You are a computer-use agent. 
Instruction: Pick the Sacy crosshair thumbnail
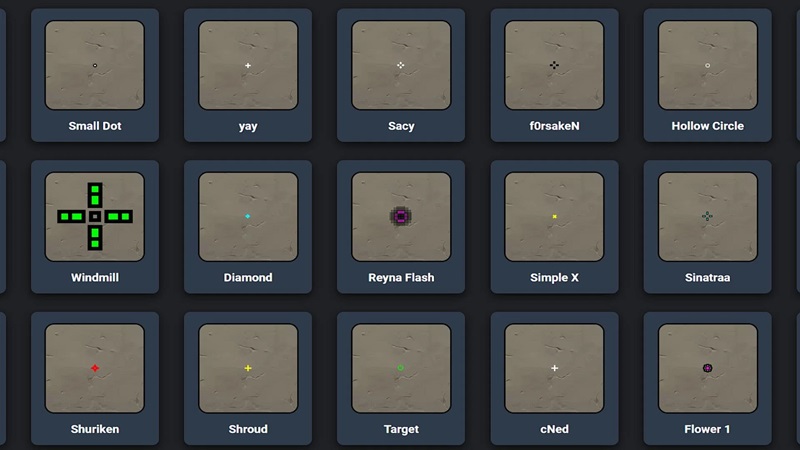pyautogui.click(x=401, y=65)
